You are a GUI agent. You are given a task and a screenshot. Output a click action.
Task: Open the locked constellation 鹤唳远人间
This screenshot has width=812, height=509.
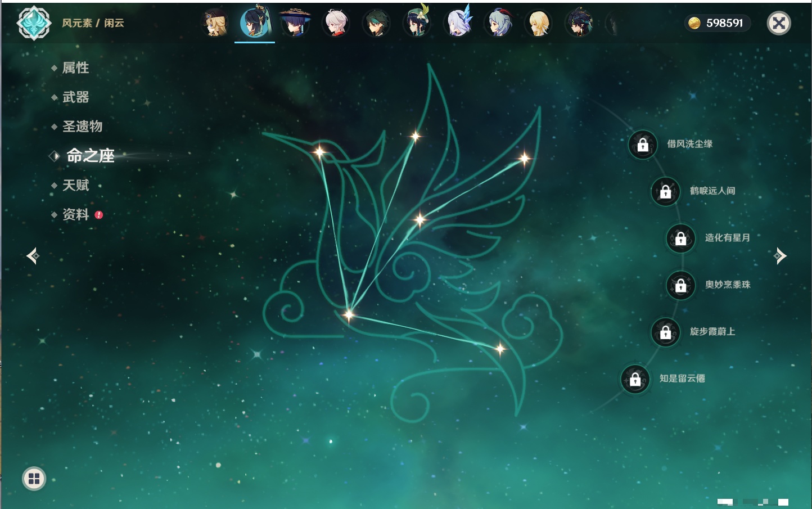point(665,191)
